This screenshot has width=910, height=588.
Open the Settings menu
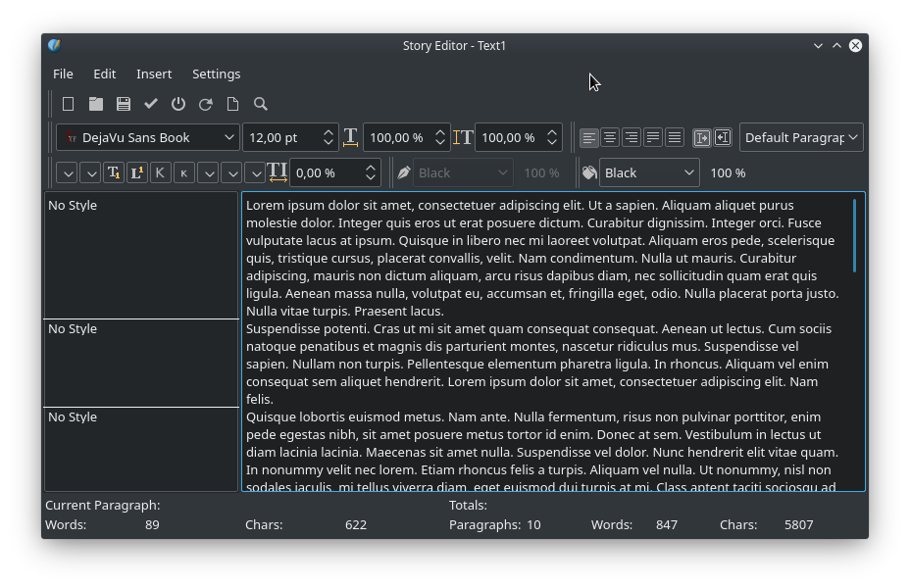tap(216, 74)
